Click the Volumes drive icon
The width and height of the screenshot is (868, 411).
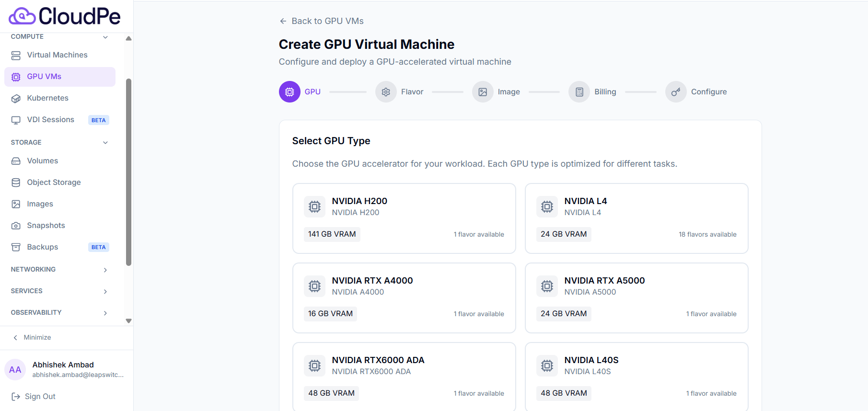tap(16, 161)
